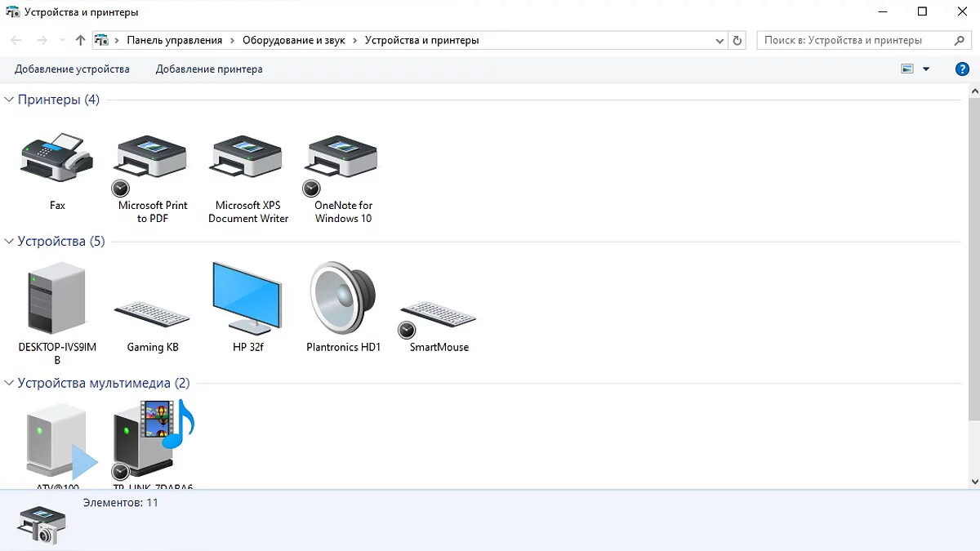Go up one level with up arrow
Screen dimensions: 980x551
click(x=80, y=40)
